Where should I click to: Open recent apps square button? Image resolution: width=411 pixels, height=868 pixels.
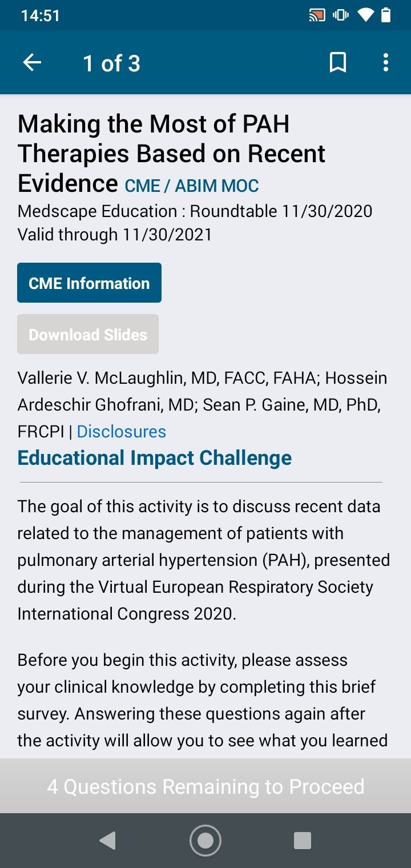click(302, 841)
